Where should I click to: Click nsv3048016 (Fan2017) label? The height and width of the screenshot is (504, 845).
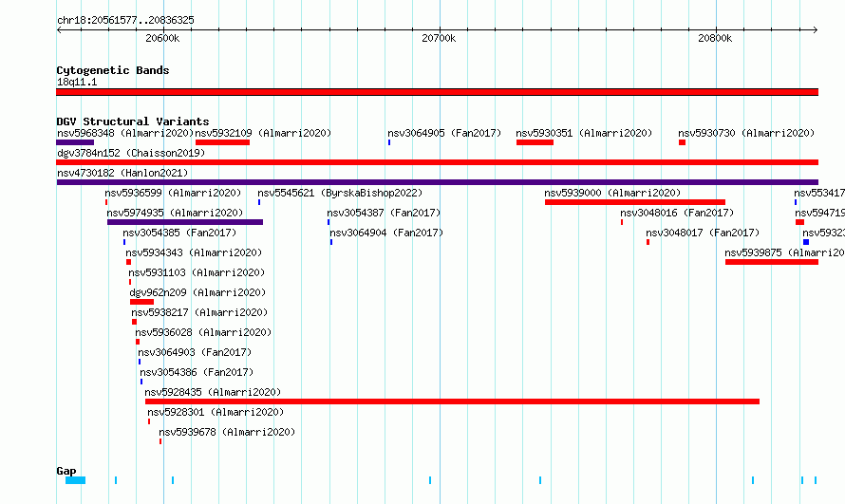[x=677, y=213]
